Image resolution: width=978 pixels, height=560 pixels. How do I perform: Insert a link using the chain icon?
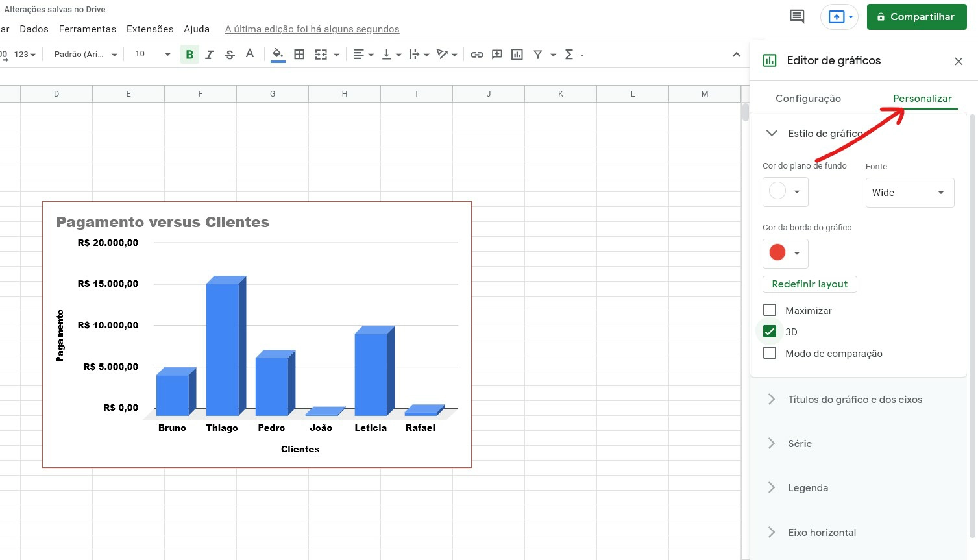coord(477,55)
